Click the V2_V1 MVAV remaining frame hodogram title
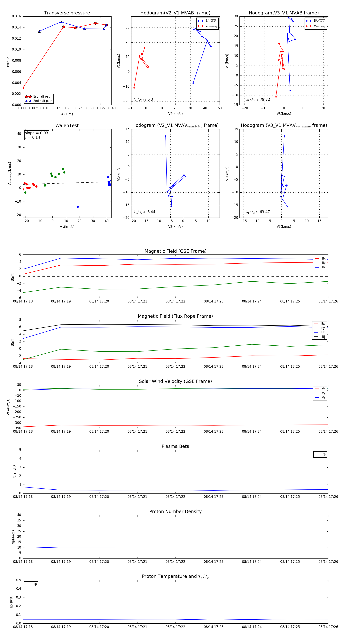The image size is (351, 644). [x=175, y=125]
